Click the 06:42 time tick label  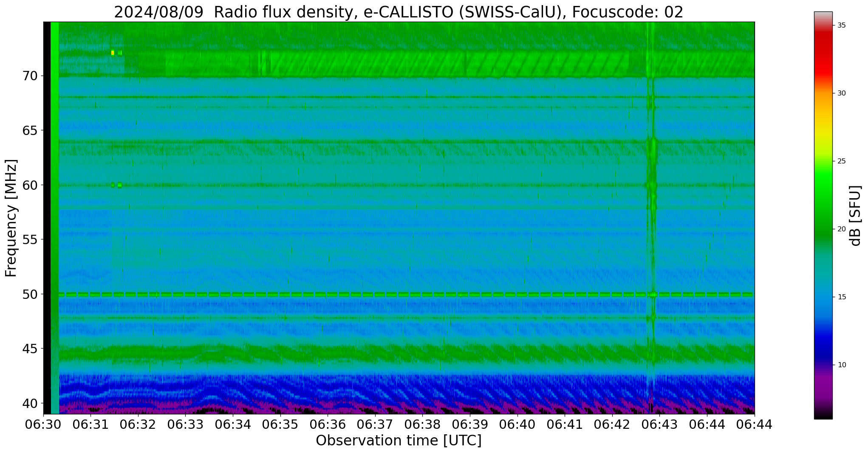612,425
